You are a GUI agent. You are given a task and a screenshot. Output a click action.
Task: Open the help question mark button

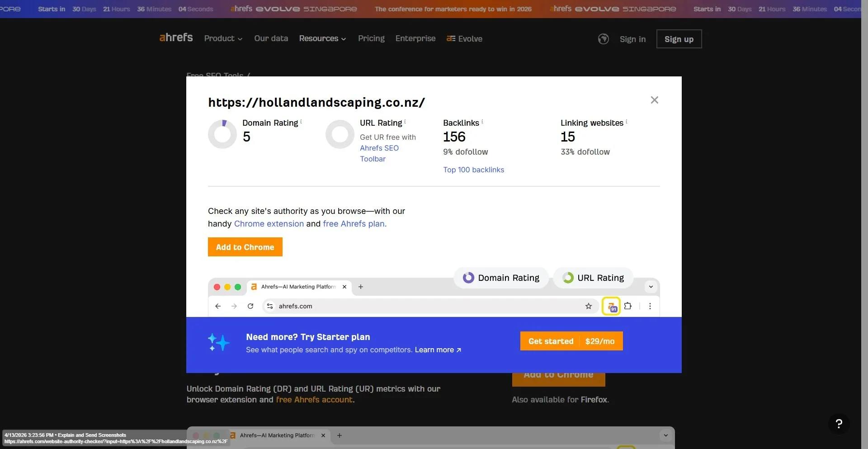click(x=839, y=424)
